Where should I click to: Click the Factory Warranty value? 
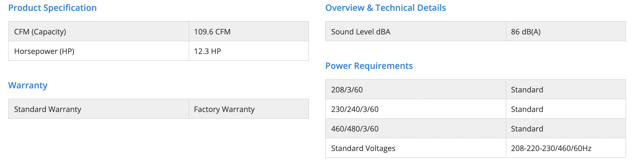pos(224,109)
